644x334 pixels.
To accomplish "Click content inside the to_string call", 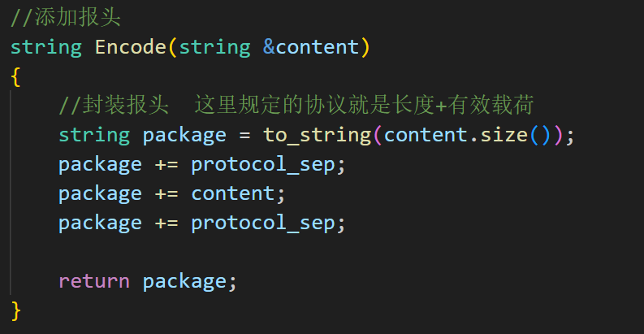I will tap(425, 134).
